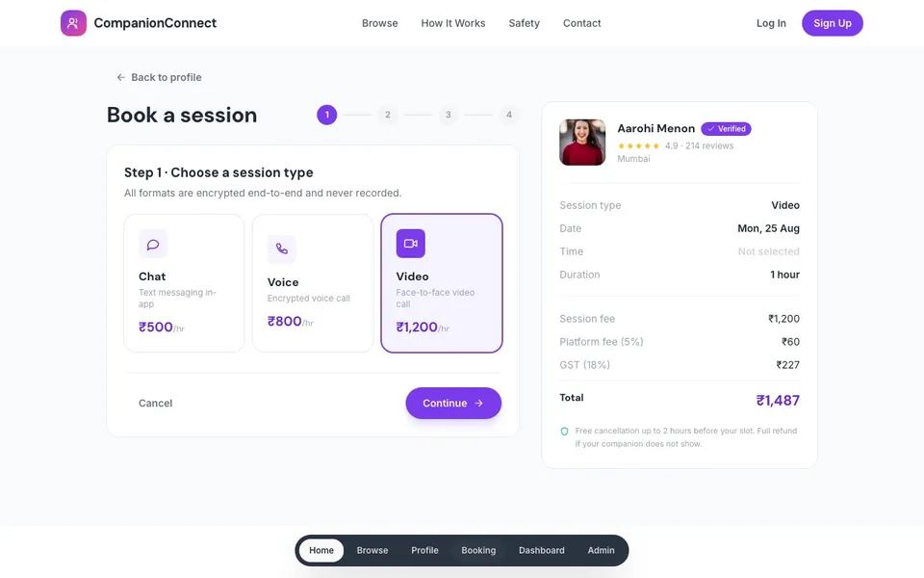Click the Mon, 25 Aug date value

coord(768,228)
